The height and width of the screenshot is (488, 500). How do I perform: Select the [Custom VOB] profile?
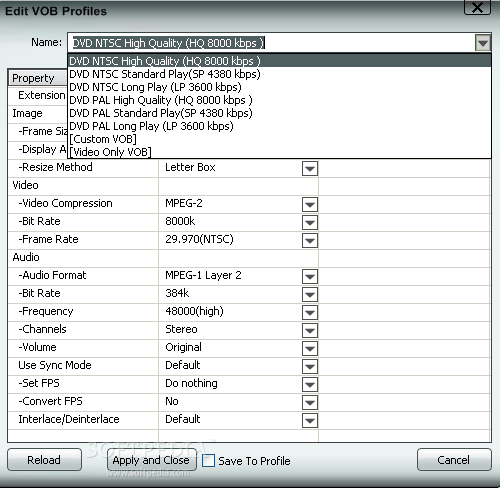click(x=279, y=139)
